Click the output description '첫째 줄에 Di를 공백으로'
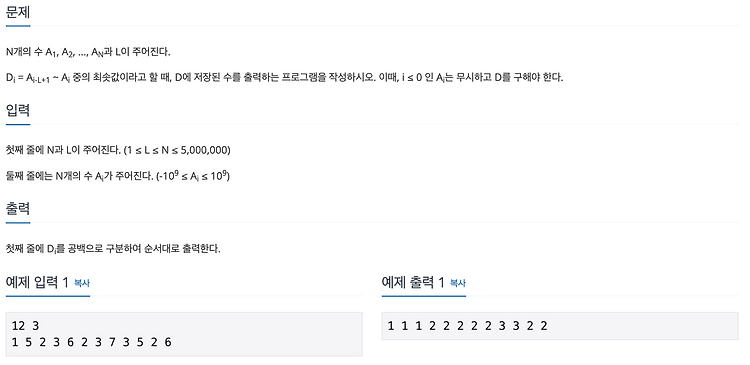750x365 pixels. click(113, 249)
